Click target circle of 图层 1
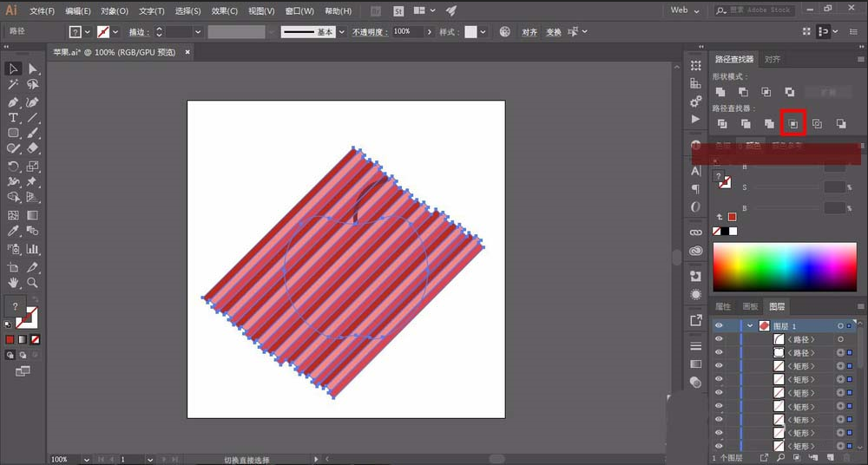Image resolution: width=868 pixels, height=465 pixels. pos(840,326)
